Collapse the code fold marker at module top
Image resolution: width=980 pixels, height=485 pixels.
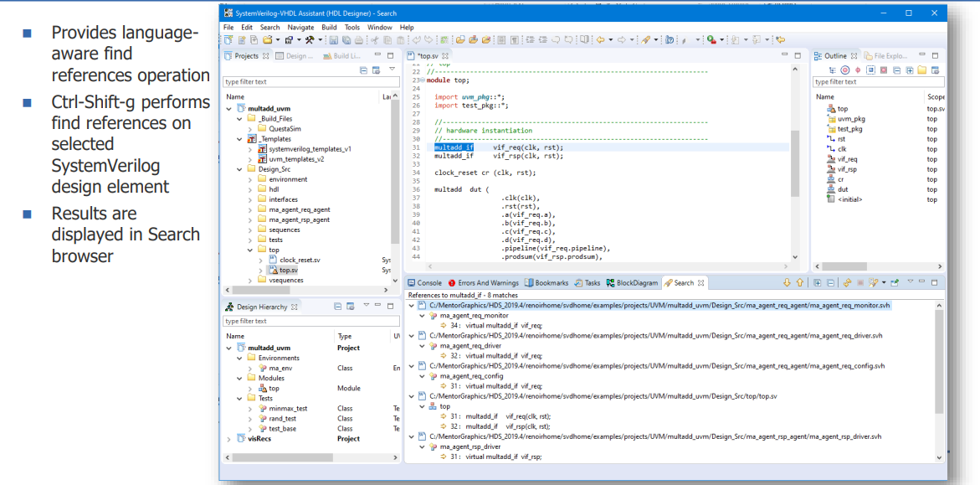pos(423,80)
